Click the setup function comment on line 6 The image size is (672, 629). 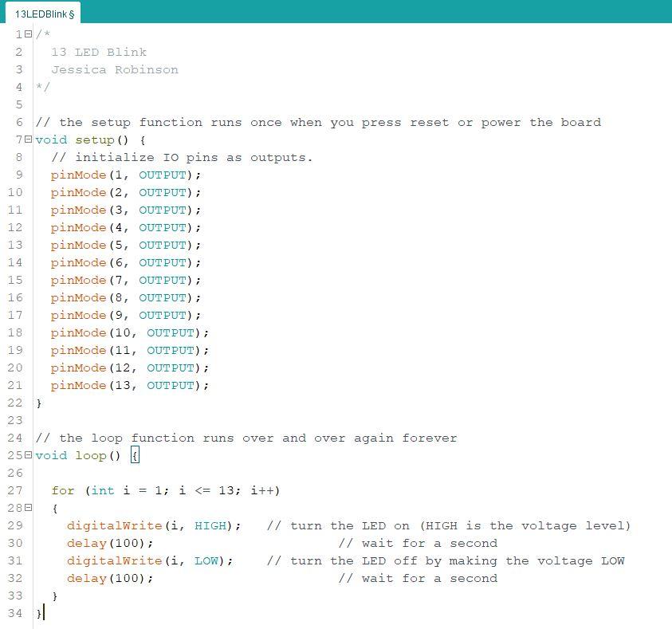coord(318,122)
